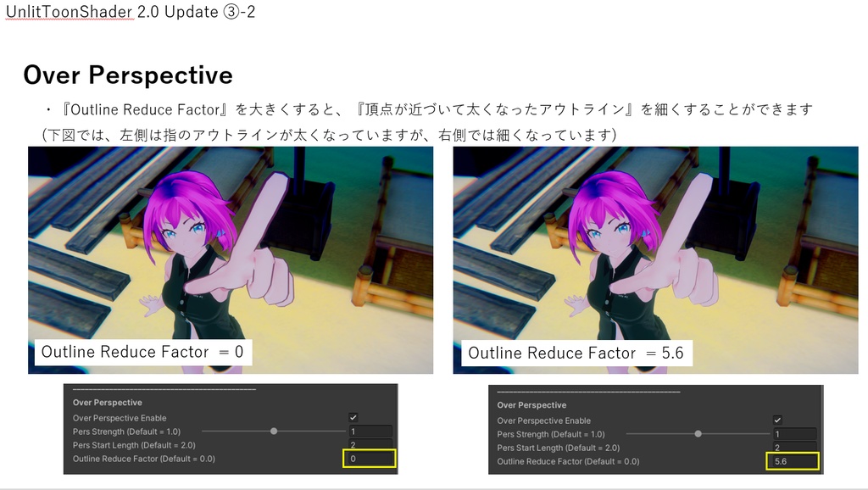
Task: Click the right panel's Pers Strength slider handle
Action: coord(697,433)
